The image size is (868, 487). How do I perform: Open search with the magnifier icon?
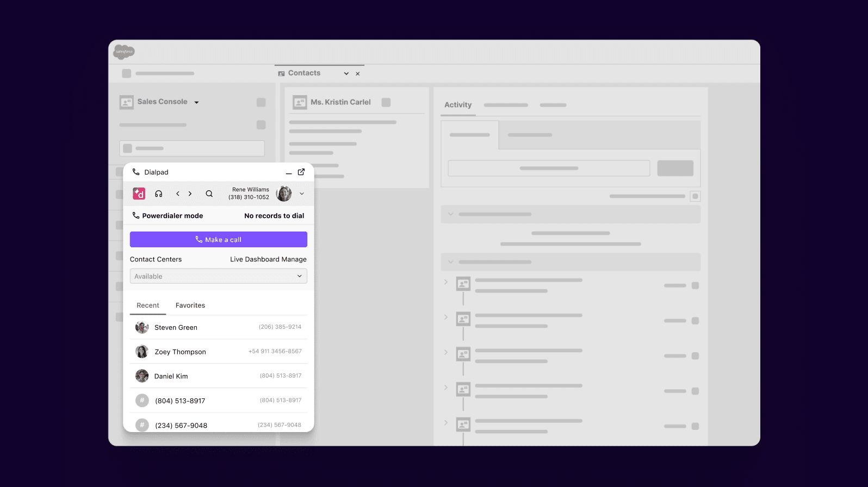209,193
